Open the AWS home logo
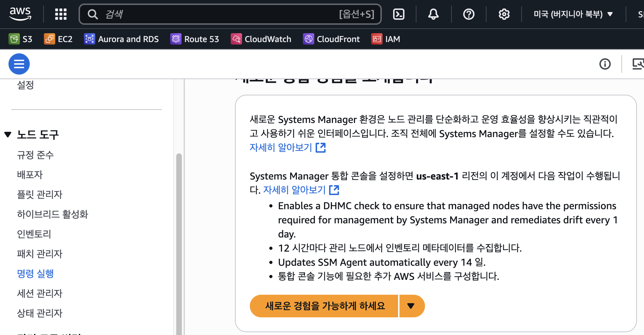The image size is (644, 335). click(x=20, y=14)
